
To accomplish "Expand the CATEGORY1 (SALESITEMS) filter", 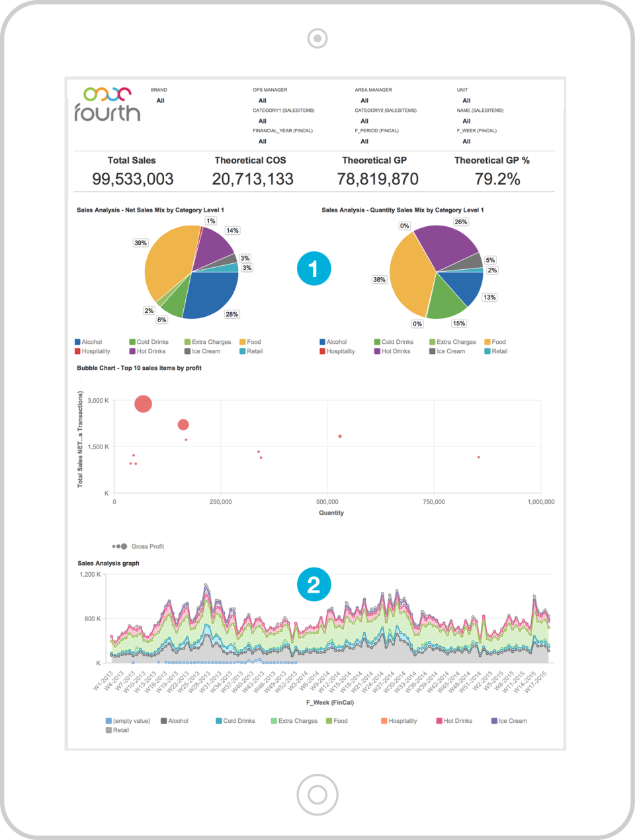I will coord(263,121).
